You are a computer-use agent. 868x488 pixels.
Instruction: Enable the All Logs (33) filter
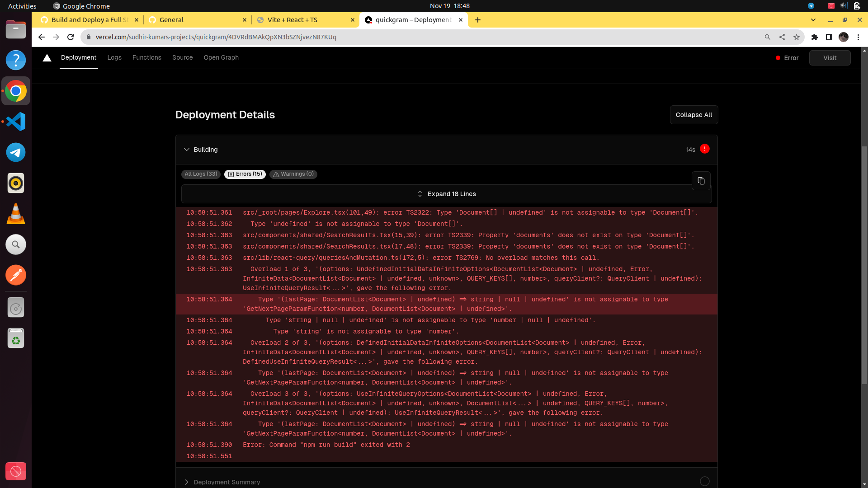click(201, 174)
